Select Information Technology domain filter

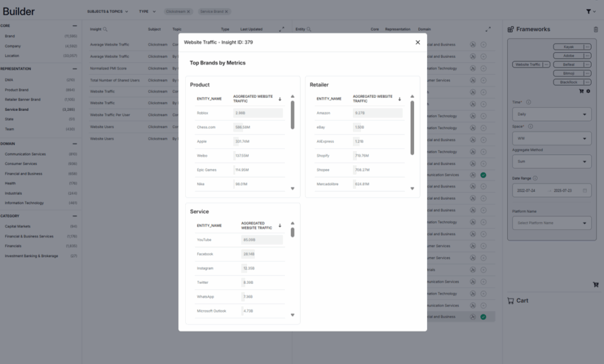point(24,203)
